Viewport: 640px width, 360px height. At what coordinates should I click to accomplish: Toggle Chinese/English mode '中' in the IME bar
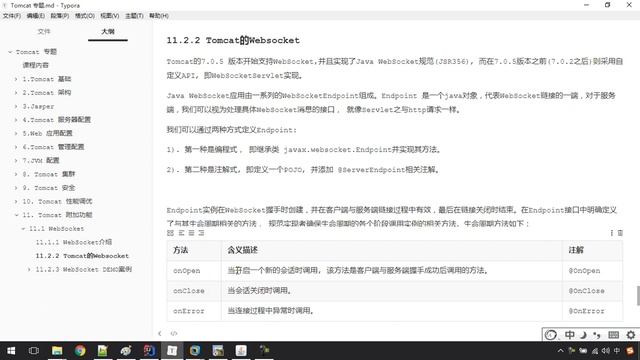(570, 335)
